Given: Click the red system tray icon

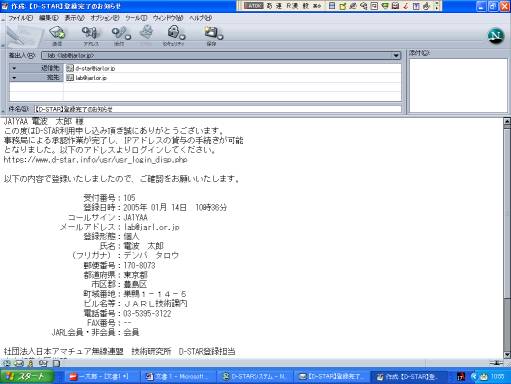Looking at the screenshot, I should click(461, 377).
